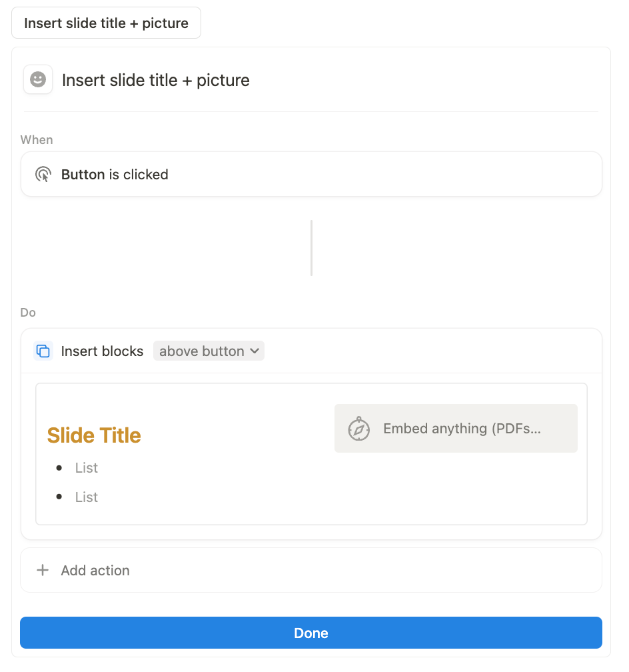Image resolution: width=629 pixels, height=672 pixels.
Task: Click the first bullet point dot
Action: click(x=59, y=467)
